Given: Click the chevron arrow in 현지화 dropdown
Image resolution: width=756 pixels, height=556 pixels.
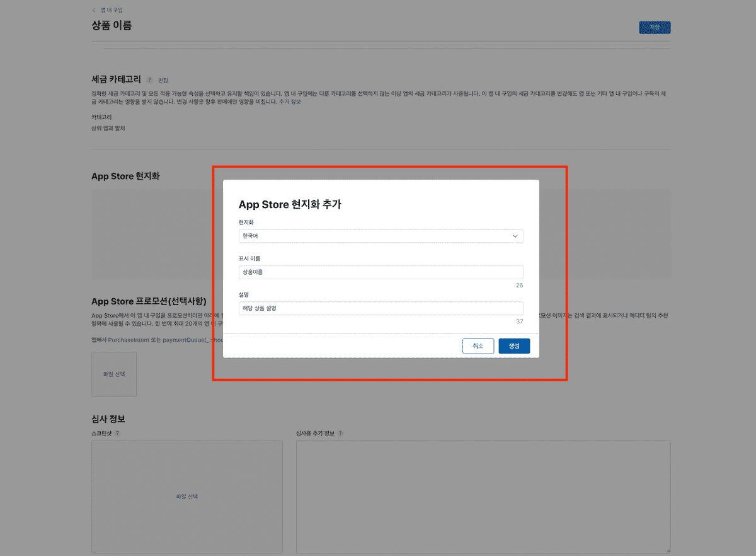Looking at the screenshot, I should [x=515, y=236].
